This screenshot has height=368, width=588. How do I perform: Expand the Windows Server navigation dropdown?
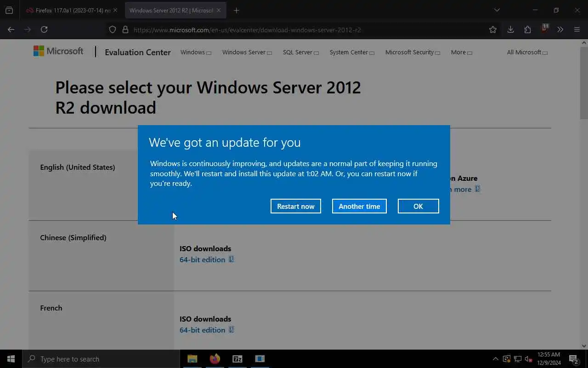click(x=247, y=52)
